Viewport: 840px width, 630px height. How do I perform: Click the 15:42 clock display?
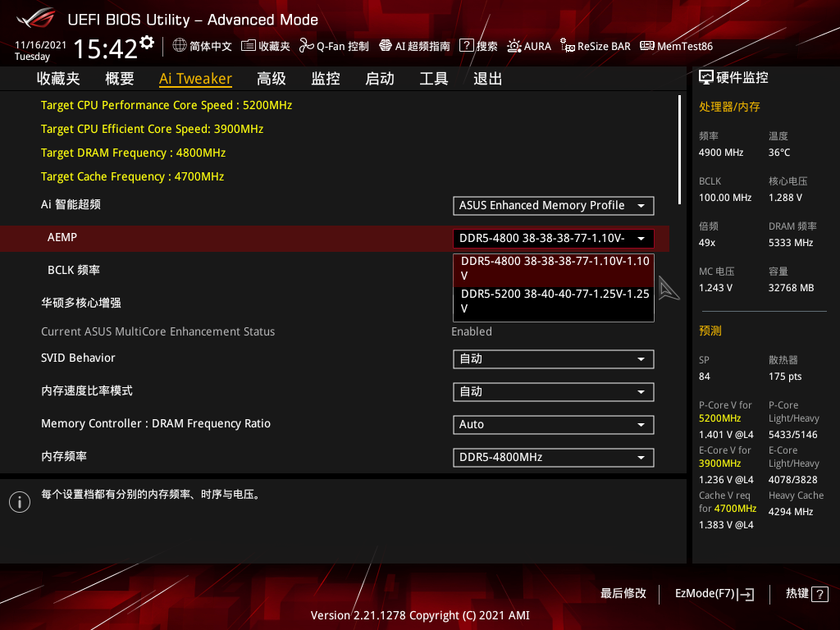click(105, 48)
